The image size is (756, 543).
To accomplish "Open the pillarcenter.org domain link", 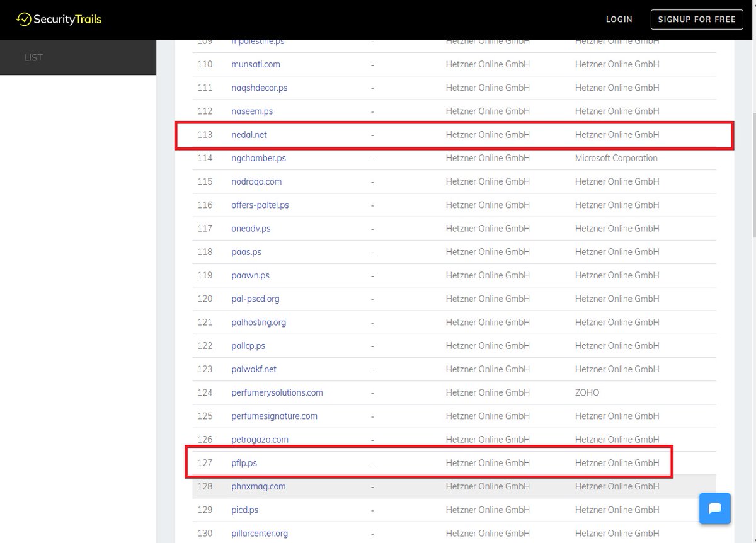I will 260,534.
